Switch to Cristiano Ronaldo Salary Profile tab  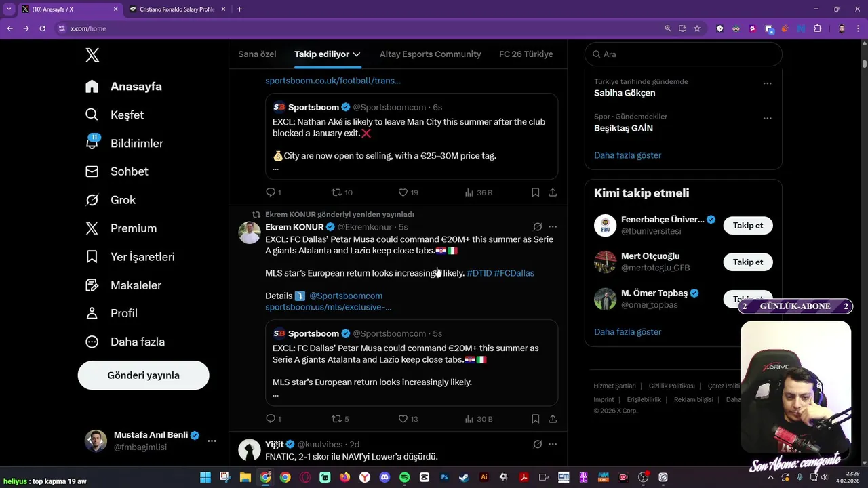176,9
